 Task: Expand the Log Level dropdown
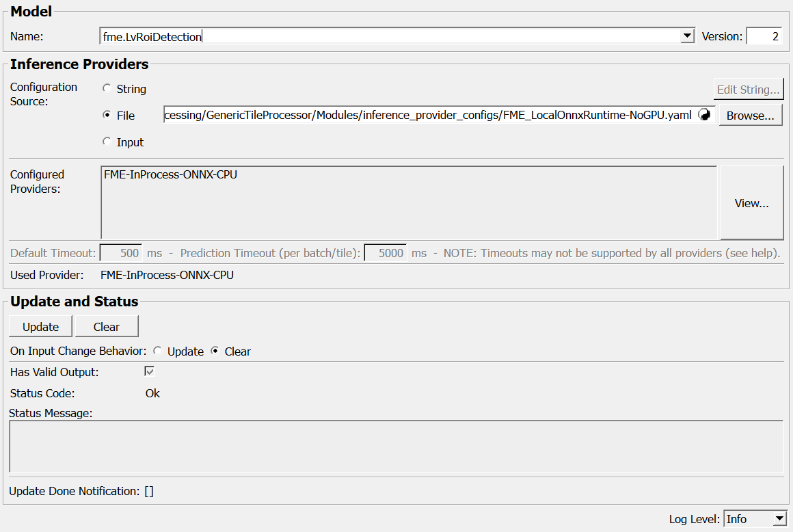pos(779,520)
